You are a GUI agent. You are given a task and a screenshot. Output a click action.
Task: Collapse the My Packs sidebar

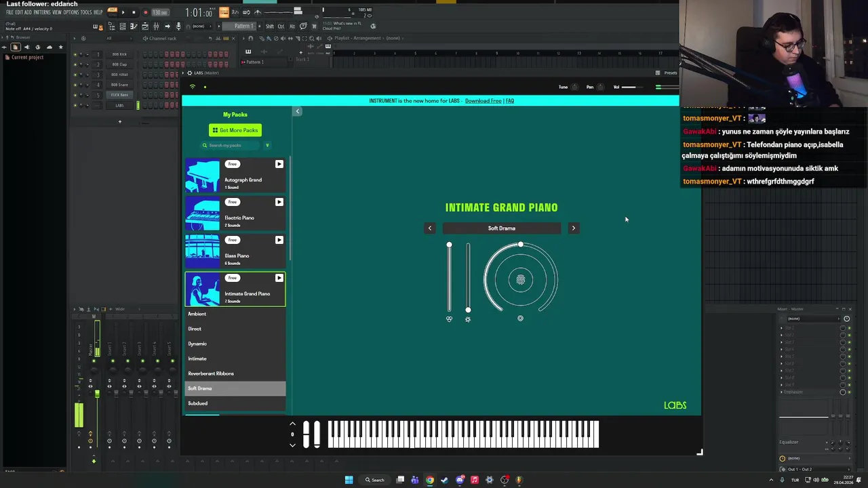[x=297, y=111]
